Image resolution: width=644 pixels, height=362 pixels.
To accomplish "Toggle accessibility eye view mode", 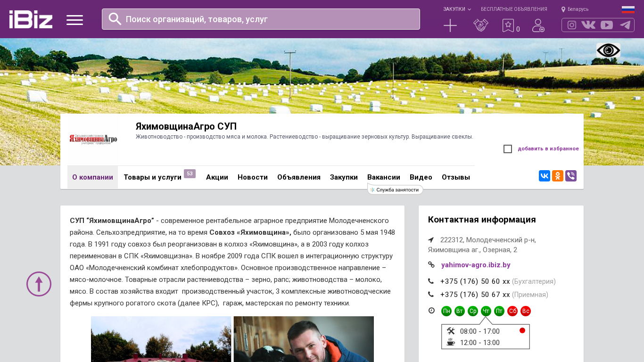I will (608, 50).
